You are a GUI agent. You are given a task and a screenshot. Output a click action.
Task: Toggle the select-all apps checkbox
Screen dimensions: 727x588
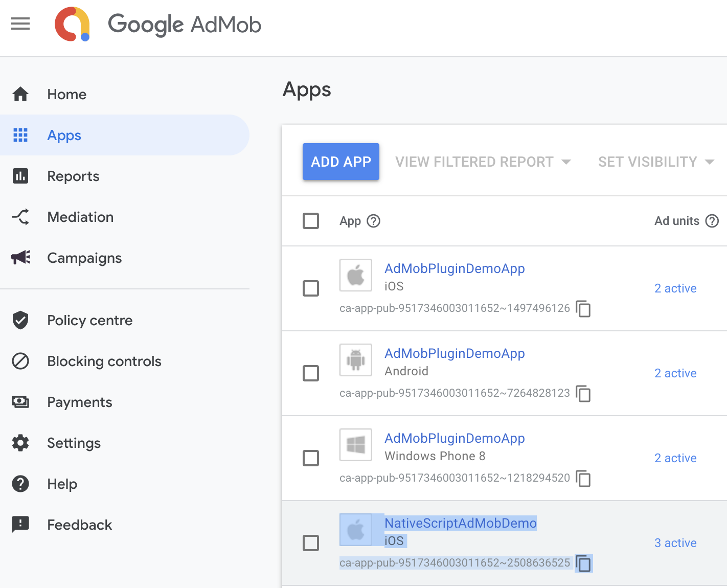tap(311, 221)
